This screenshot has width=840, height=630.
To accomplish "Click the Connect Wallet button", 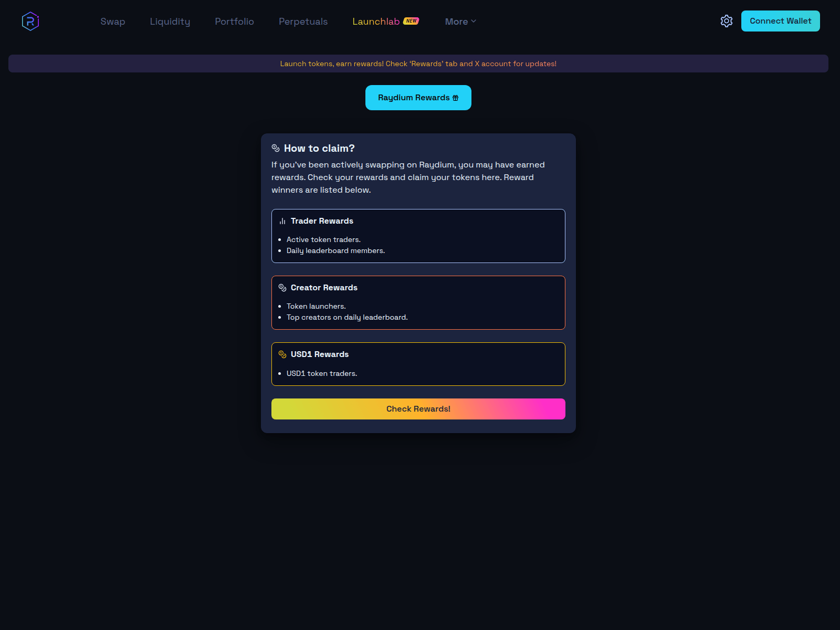I will tap(781, 21).
